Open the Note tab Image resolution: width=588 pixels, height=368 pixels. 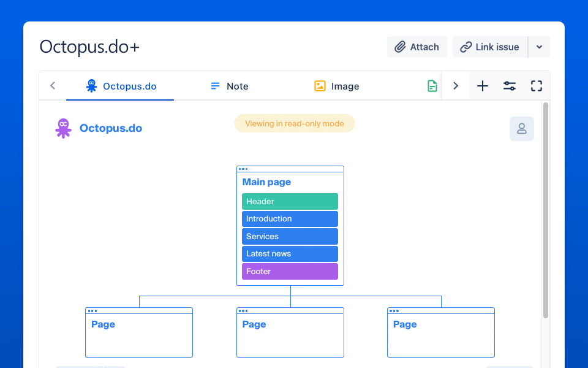pyautogui.click(x=229, y=86)
